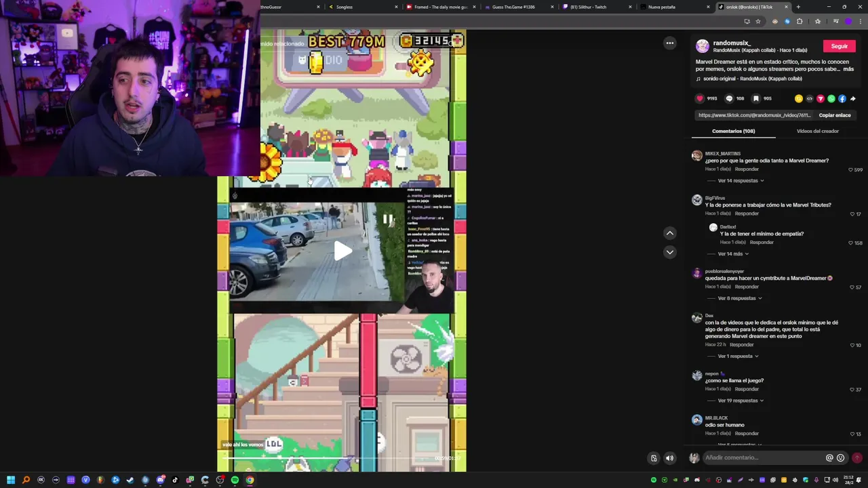Open the Silithur - Twitch browser tab
Viewport: 868px width, 488px height.
(x=595, y=7)
